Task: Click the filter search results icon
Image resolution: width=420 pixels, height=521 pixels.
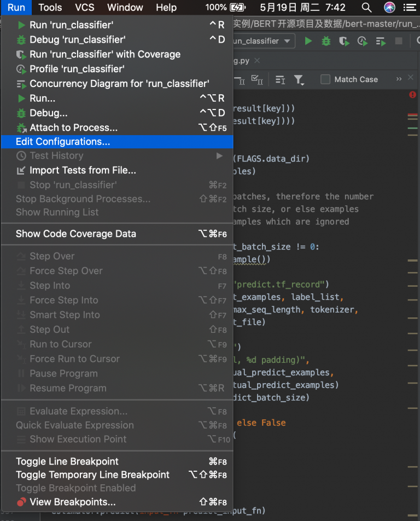Action: (299, 80)
